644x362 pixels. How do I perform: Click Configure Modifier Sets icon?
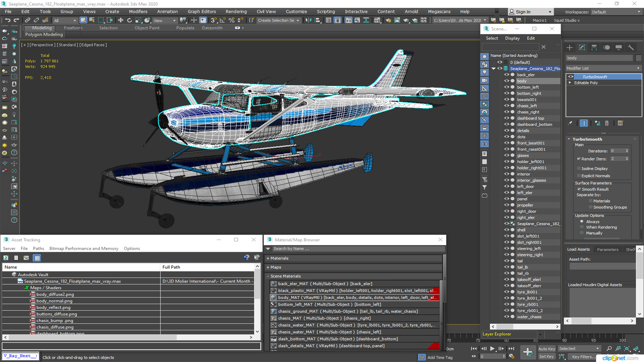point(620,123)
